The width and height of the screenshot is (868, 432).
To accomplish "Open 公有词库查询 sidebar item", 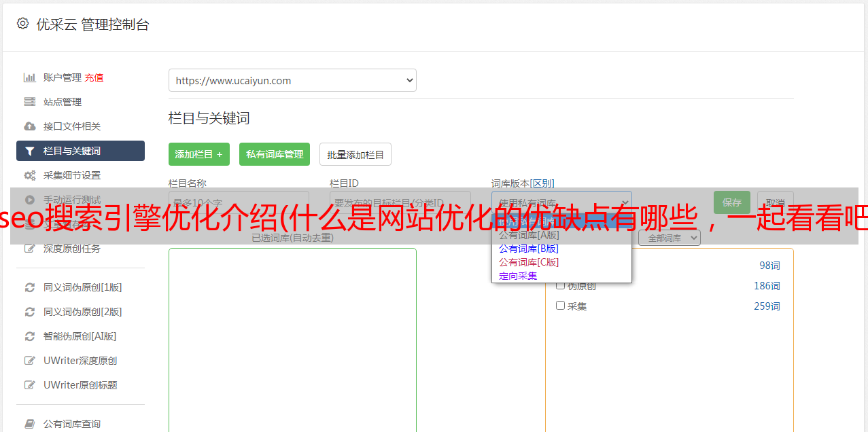I will point(80,424).
